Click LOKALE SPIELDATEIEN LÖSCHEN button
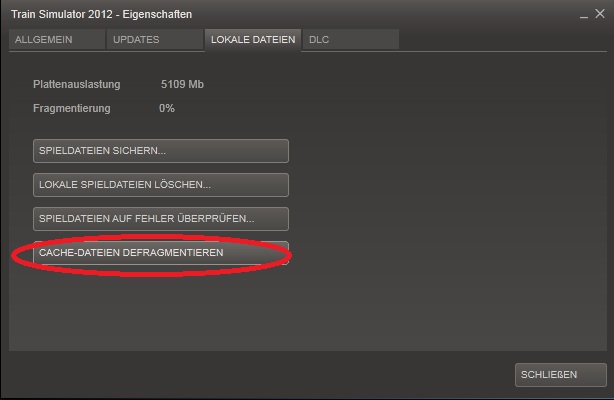Image resolution: width=614 pixels, height=400 pixels. (161, 185)
